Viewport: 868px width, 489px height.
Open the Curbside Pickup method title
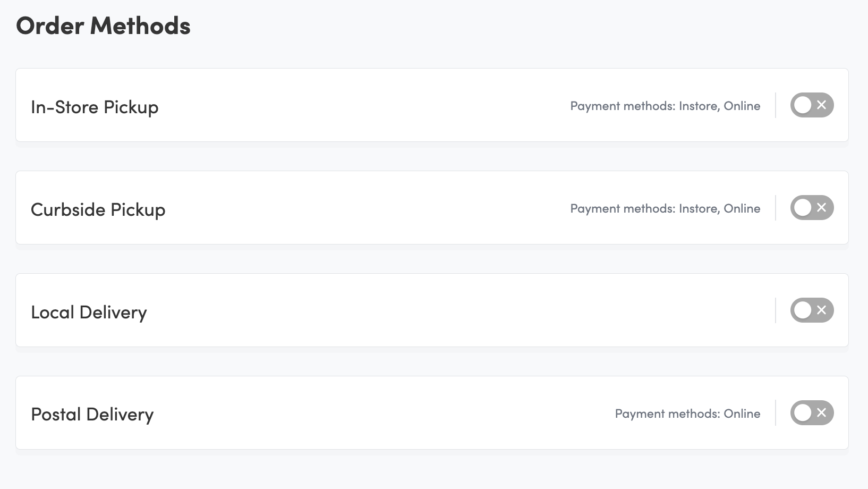(x=98, y=209)
